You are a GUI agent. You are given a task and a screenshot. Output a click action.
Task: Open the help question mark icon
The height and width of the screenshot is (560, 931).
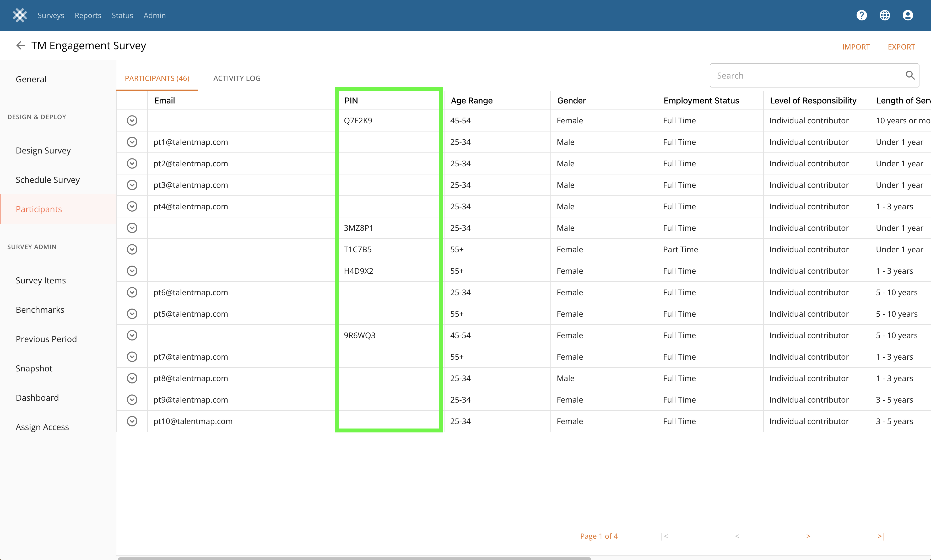862,15
